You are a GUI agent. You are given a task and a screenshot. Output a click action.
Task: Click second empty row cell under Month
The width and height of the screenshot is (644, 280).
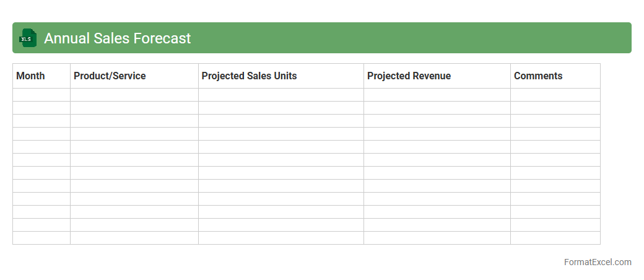41,108
